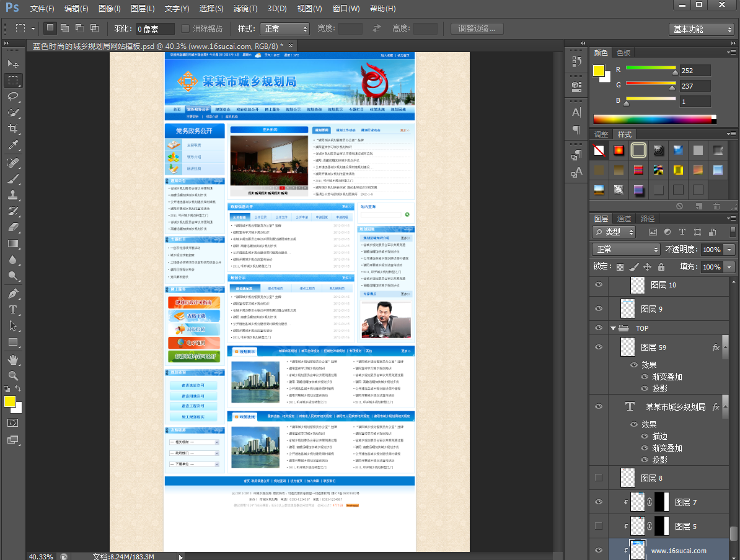This screenshot has height=560, width=740.
Task: Select the Horizontal Type tool
Action: [13, 309]
